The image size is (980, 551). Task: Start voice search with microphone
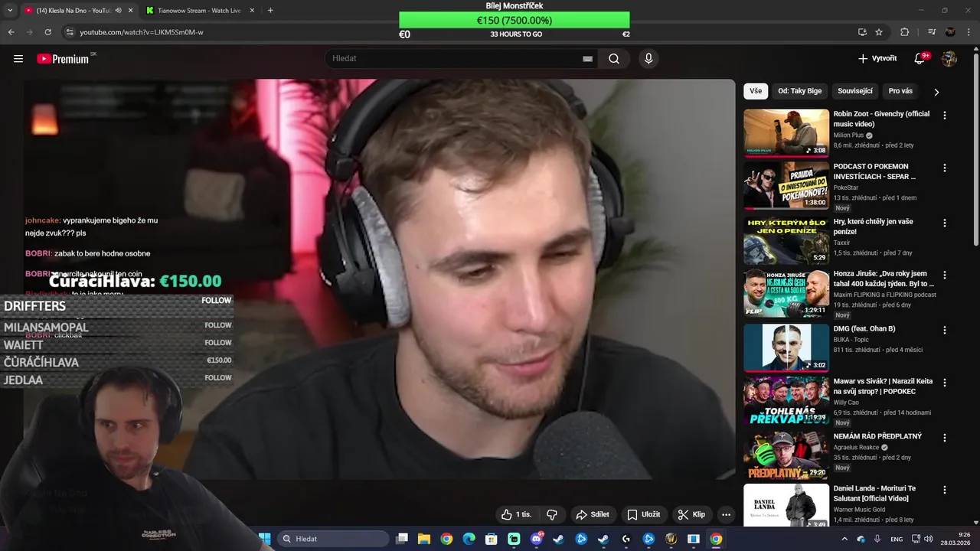[x=648, y=59]
